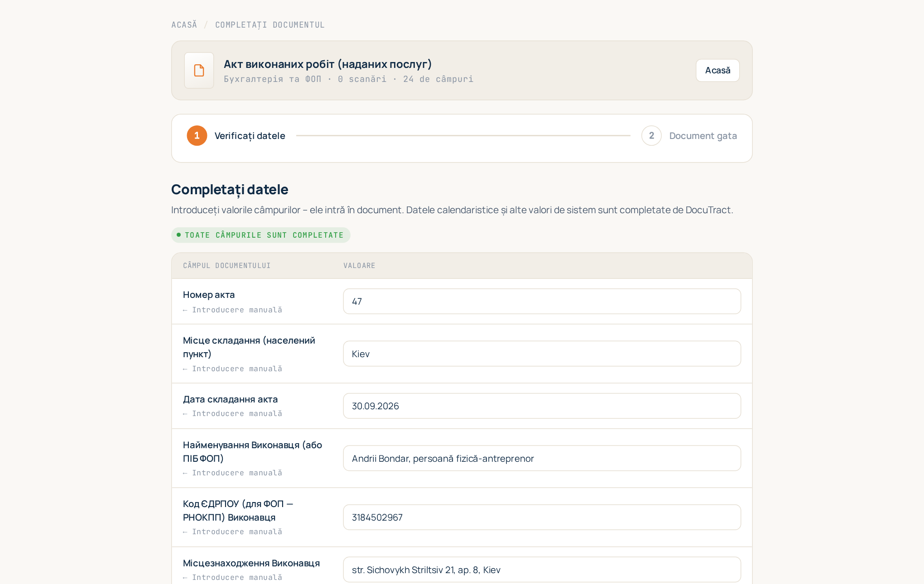Click the Дата складання акта label
Screen dimensions: 924x584
(231, 399)
